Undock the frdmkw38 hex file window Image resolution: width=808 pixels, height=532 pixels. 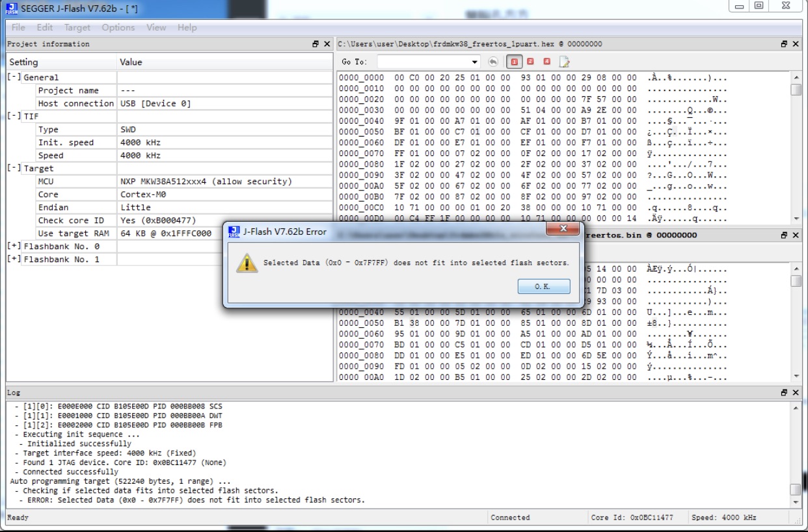[785, 44]
